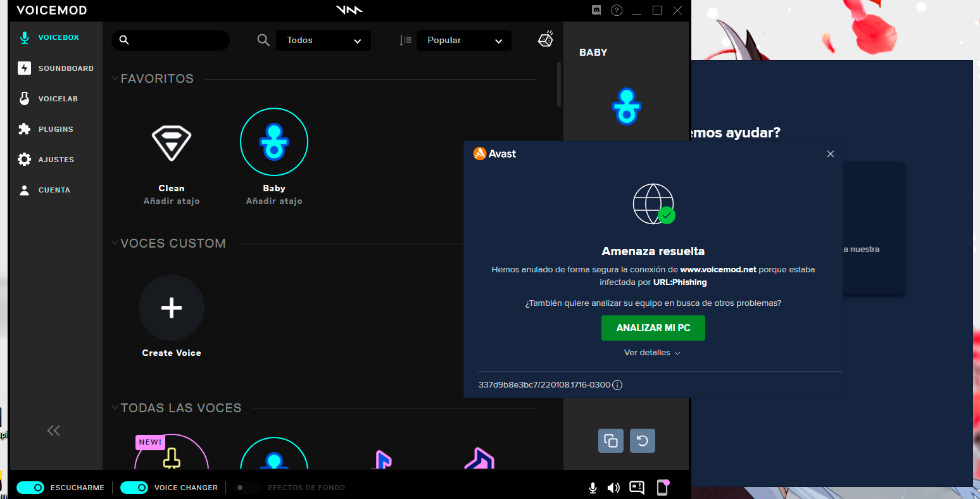980x499 pixels.
Task: Expand Ver detalles in the Avast popup
Action: (652, 353)
